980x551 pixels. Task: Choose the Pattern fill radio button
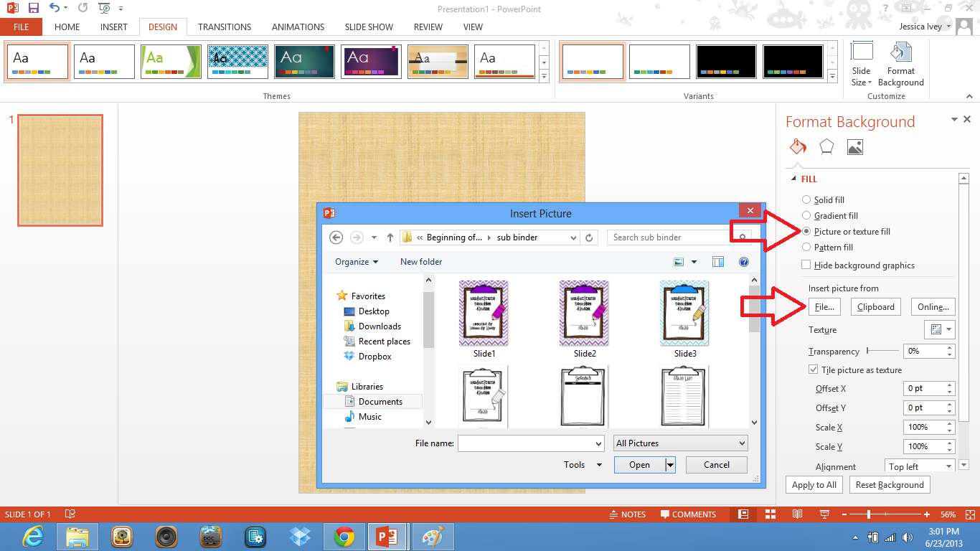tap(806, 248)
